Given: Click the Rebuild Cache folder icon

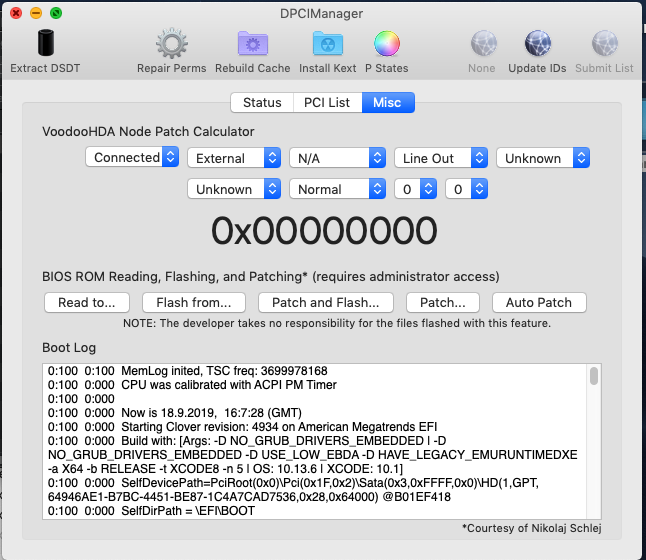Looking at the screenshot, I should 252,45.
